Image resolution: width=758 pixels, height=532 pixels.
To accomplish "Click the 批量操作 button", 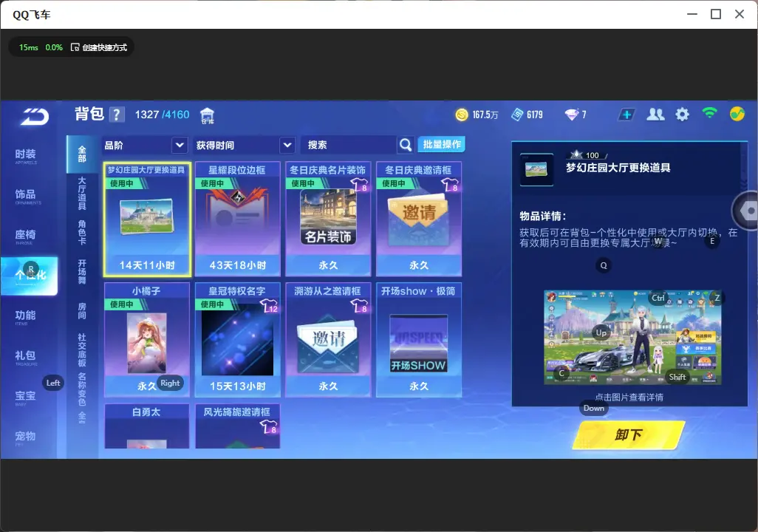I will pyautogui.click(x=441, y=145).
